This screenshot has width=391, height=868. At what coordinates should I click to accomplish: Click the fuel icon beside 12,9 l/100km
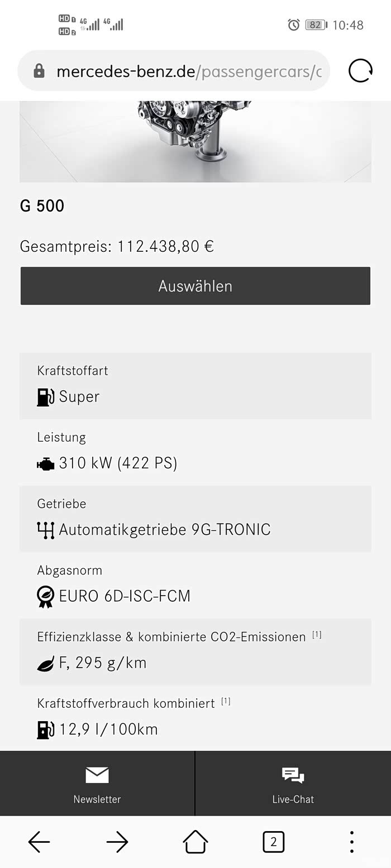point(45,730)
